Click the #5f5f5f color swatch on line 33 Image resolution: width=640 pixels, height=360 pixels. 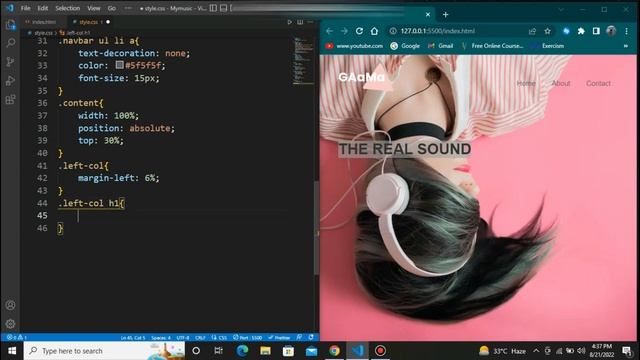[120, 65]
